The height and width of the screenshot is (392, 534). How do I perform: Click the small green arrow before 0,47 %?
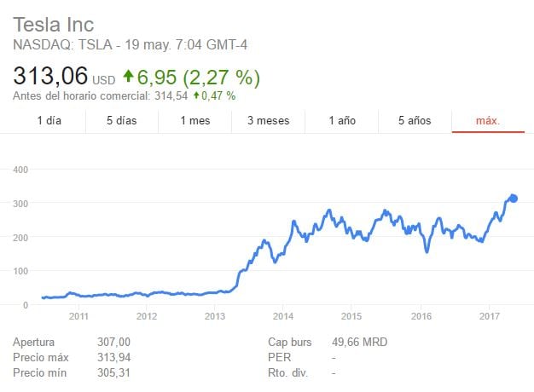click(x=196, y=95)
